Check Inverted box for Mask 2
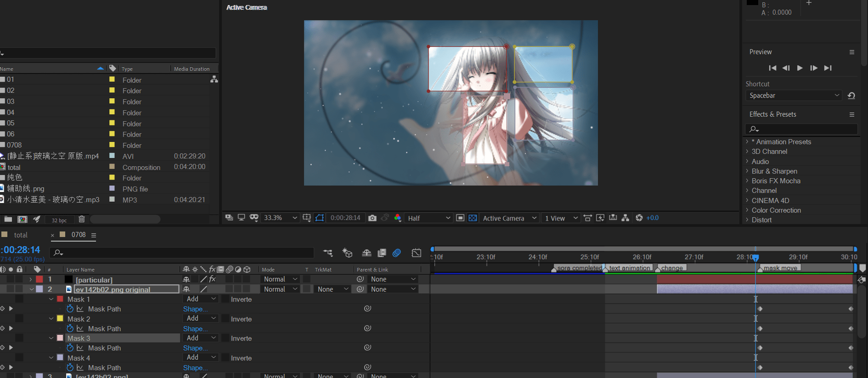This screenshot has height=378, width=868. pyautogui.click(x=225, y=319)
